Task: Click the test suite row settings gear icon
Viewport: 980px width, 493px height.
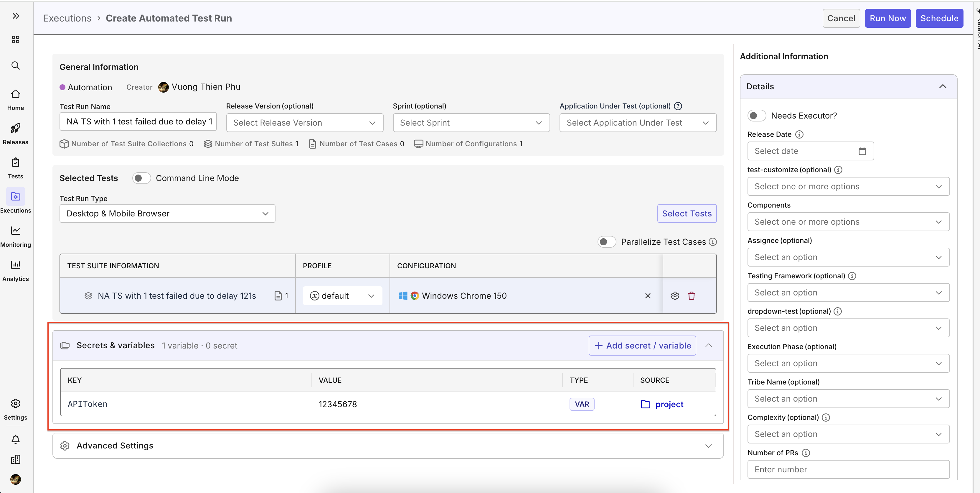Action: click(675, 296)
